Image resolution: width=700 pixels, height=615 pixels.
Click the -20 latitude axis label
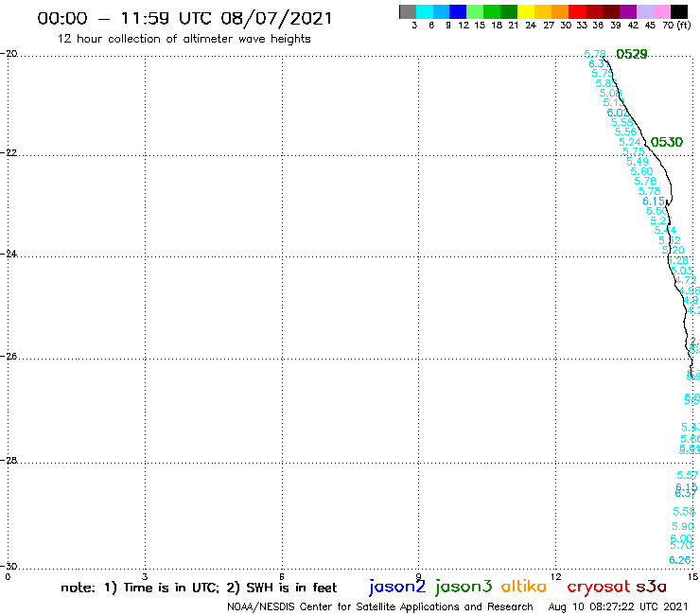click(x=9, y=54)
